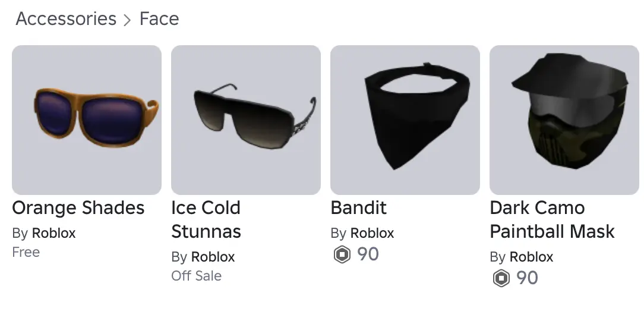Click the Robux icon under Bandit
This screenshot has width=644, height=321.
coord(342,255)
